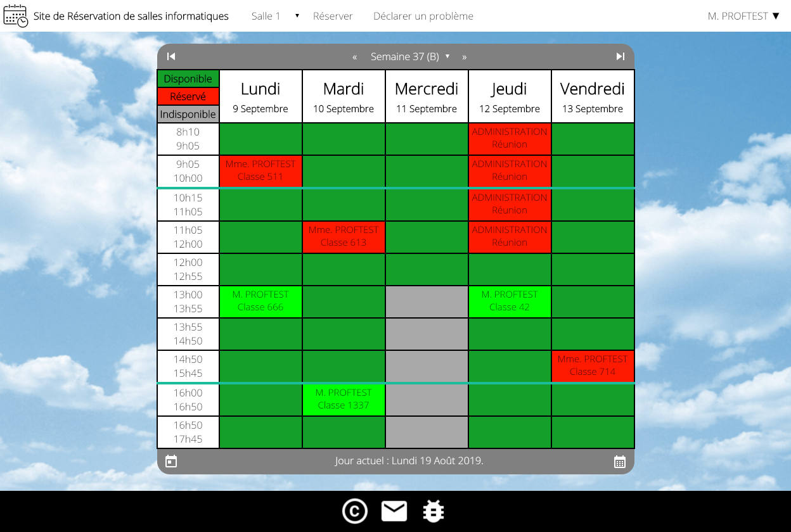Click the green Disponible legend swatch
Image resolution: width=791 pixels, height=532 pixels.
coord(188,79)
